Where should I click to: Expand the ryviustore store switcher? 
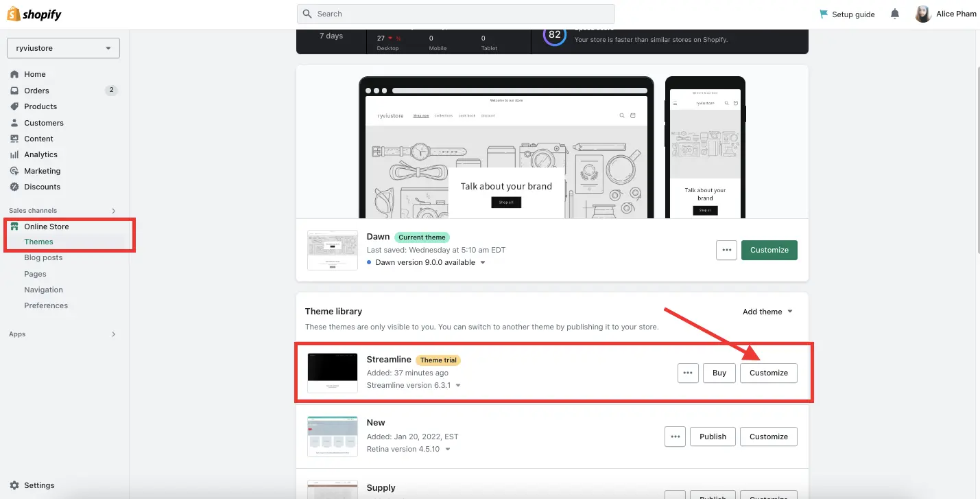point(63,48)
